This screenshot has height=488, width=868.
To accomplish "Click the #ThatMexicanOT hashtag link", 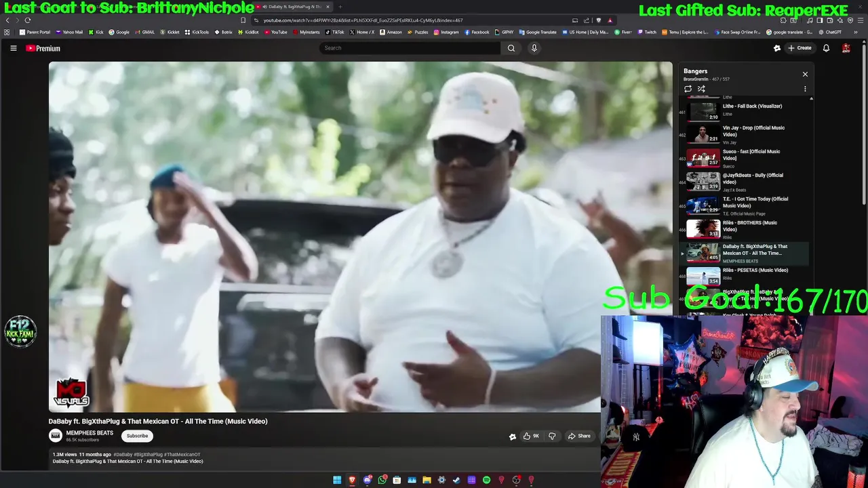I will (182, 455).
